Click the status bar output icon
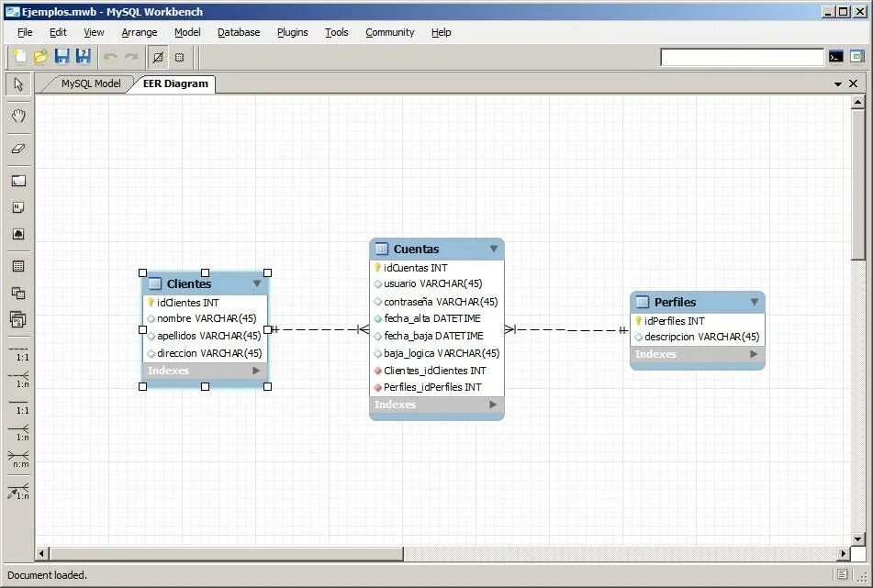This screenshot has width=873, height=588. [x=843, y=574]
